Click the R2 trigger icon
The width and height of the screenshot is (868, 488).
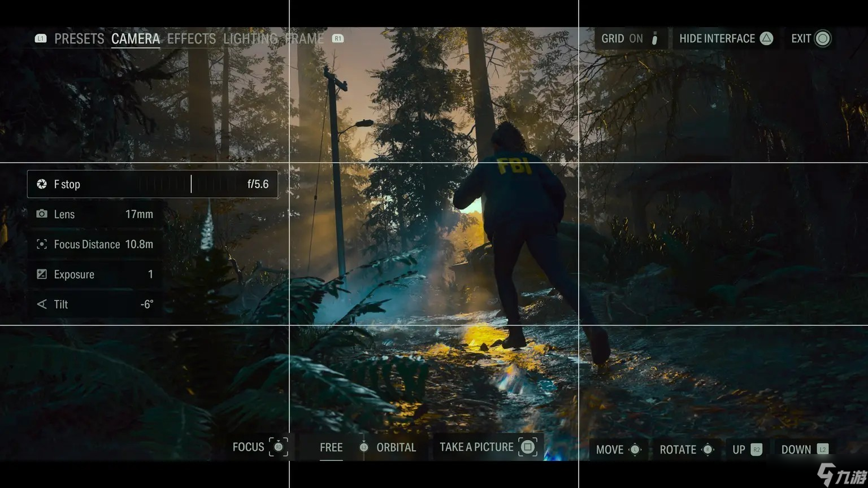(x=757, y=450)
